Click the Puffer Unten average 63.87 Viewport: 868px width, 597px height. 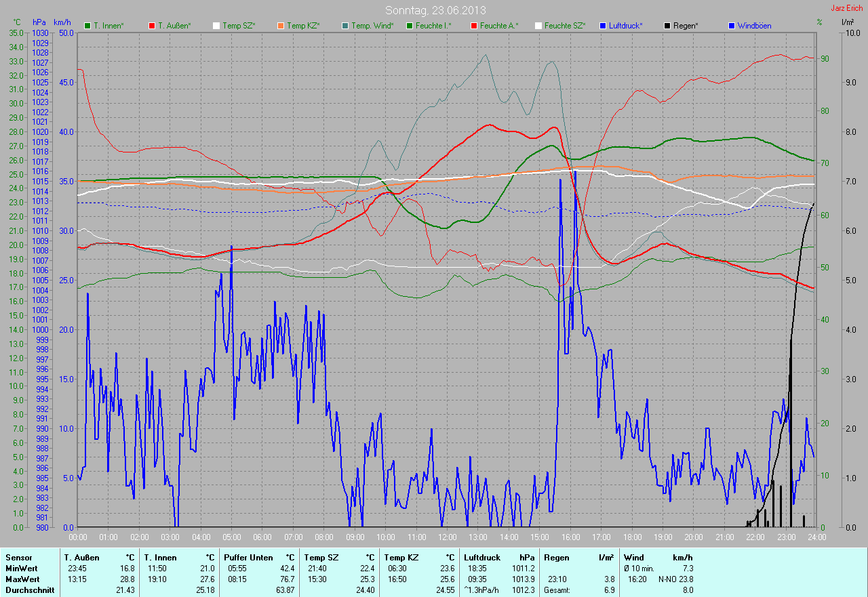(x=285, y=590)
